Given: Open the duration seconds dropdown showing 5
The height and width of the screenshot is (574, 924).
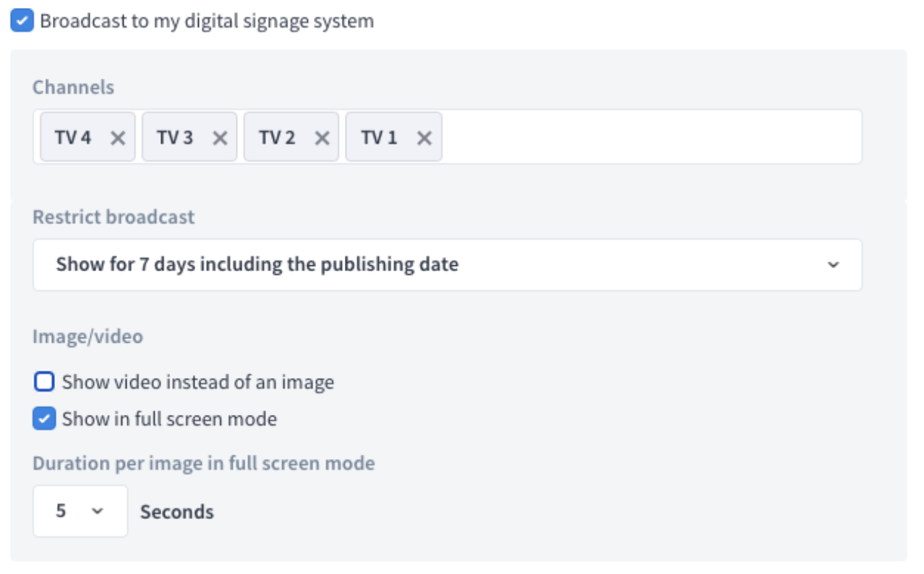Looking at the screenshot, I should (x=80, y=511).
